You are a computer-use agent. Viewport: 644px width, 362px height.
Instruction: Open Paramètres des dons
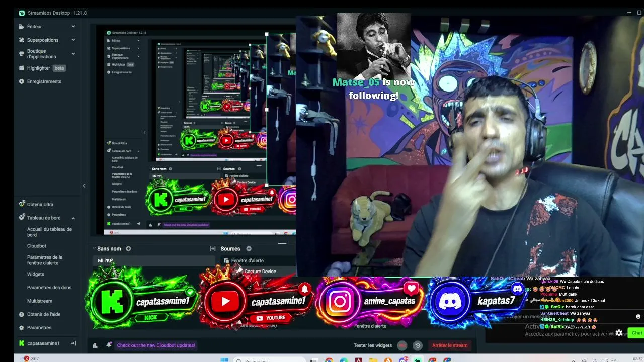tap(49, 288)
